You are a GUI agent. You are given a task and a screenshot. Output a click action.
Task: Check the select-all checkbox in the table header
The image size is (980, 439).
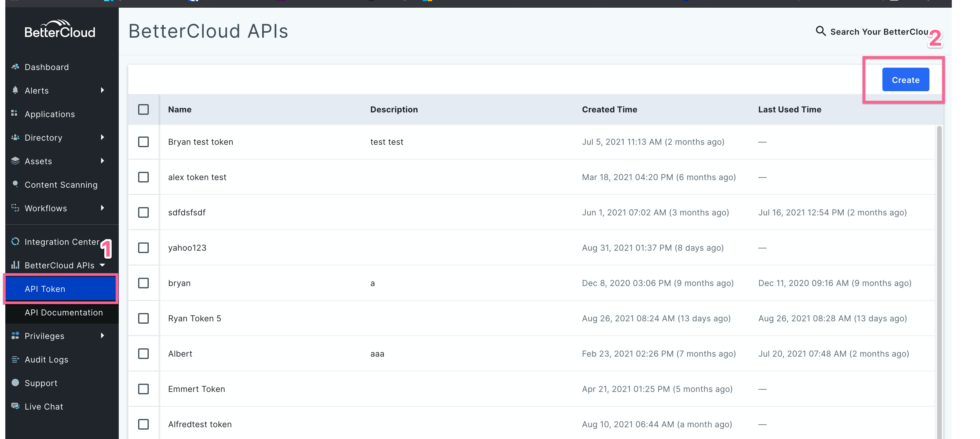[x=143, y=110]
